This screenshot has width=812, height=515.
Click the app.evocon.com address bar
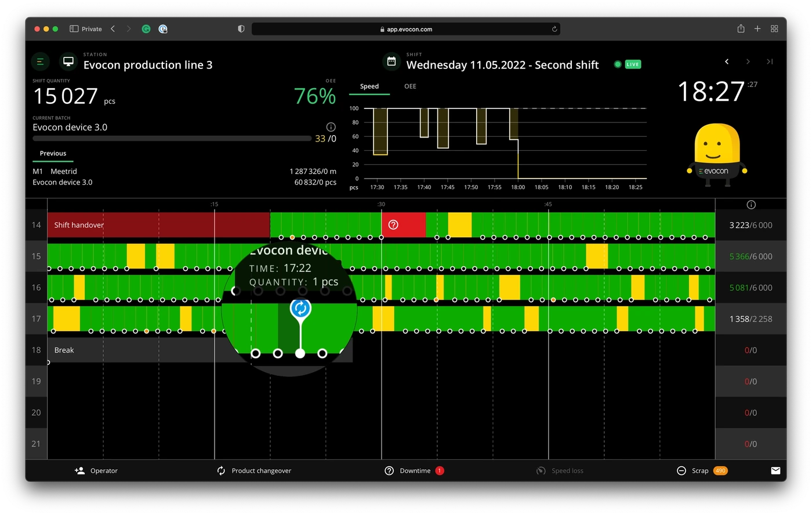point(406,29)
